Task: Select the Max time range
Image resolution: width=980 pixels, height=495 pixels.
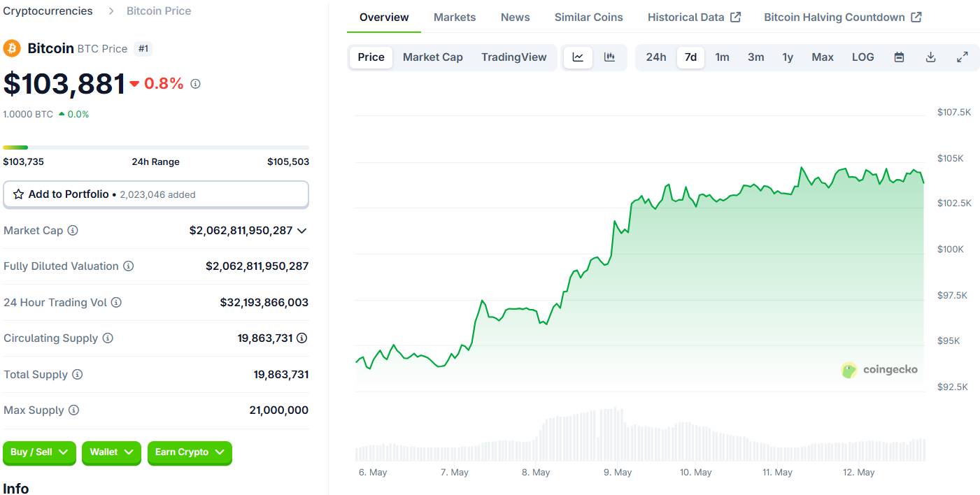Action: click(823, 57)
